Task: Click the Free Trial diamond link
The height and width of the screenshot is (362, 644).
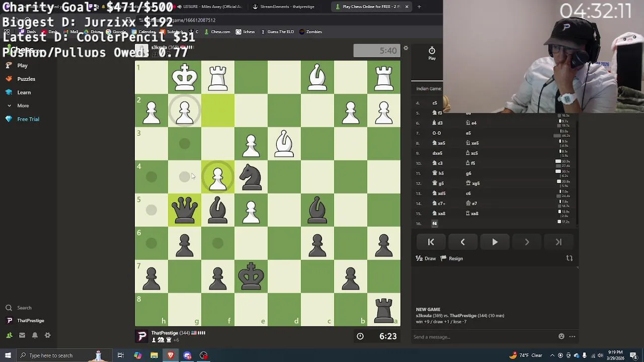Action: 22,119
